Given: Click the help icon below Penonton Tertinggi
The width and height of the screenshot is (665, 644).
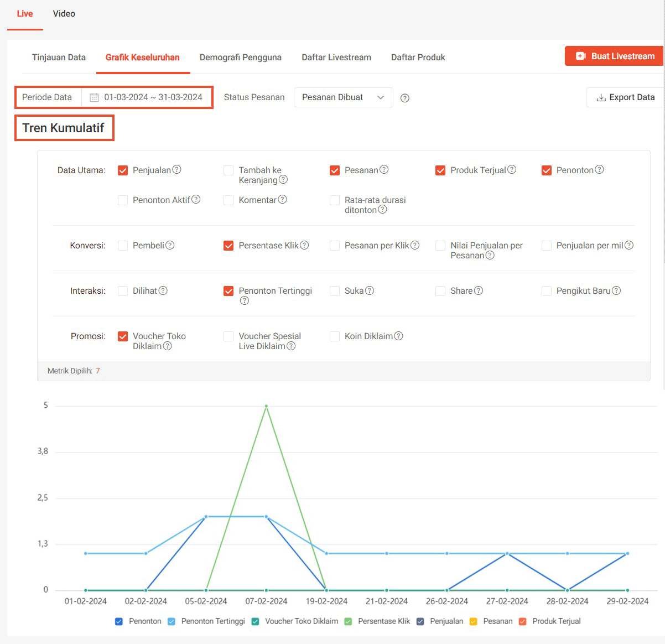Looking at the screenshot, I should [x=245, y=300].
